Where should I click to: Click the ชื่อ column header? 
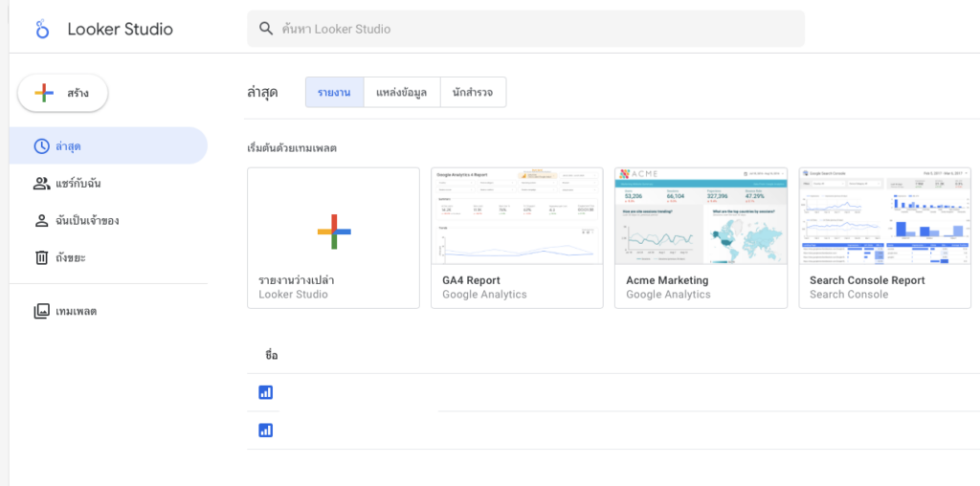pos(271,355)
